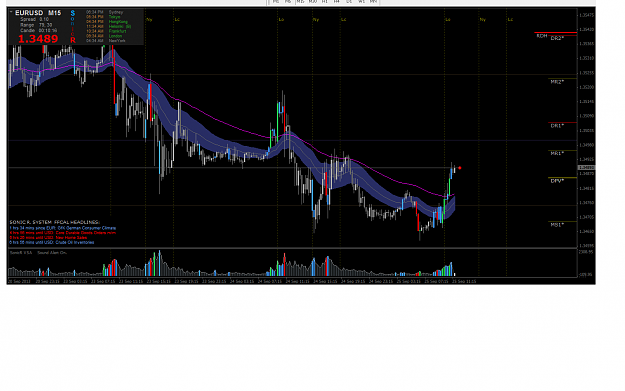The height and width of the screenshot is (391, 625).
Task: Select the Tokyo session clock row
Action: pos(103,17)
